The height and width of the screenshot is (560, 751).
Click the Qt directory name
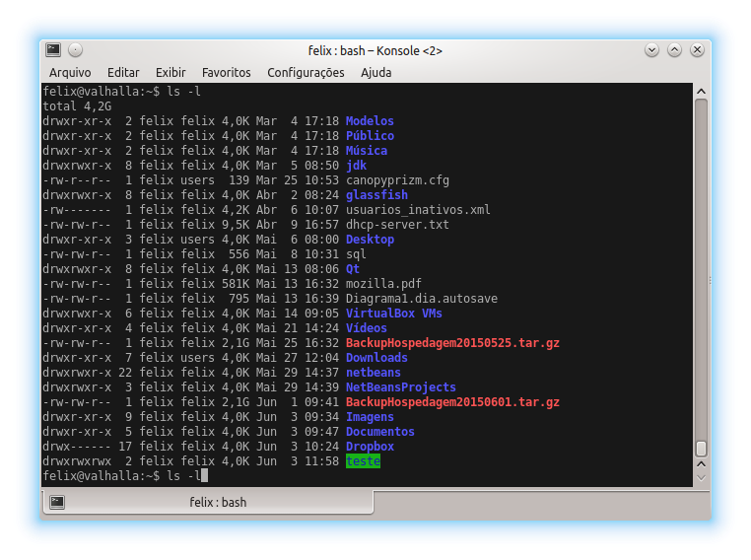(353, 269)
